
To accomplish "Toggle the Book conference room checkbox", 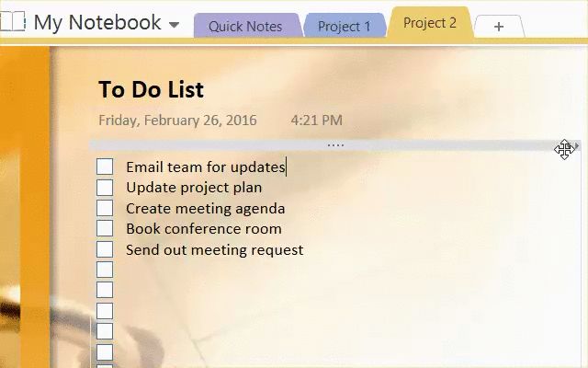I will click(105, 229).
